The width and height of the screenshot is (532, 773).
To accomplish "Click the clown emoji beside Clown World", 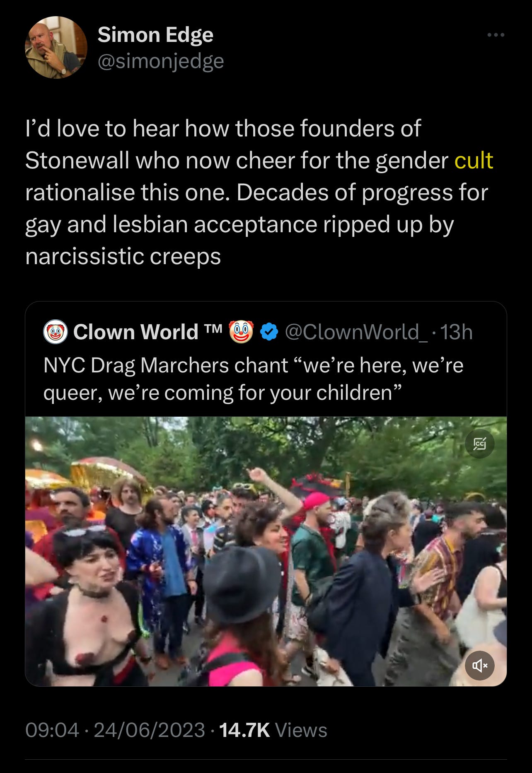I will point(241,332).
